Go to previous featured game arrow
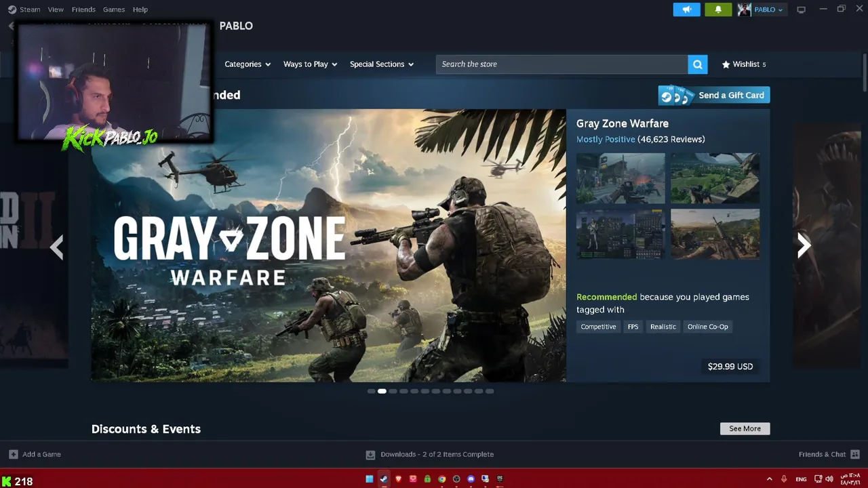868x488 pixels. pyautogui.click(x=57, y=247)
